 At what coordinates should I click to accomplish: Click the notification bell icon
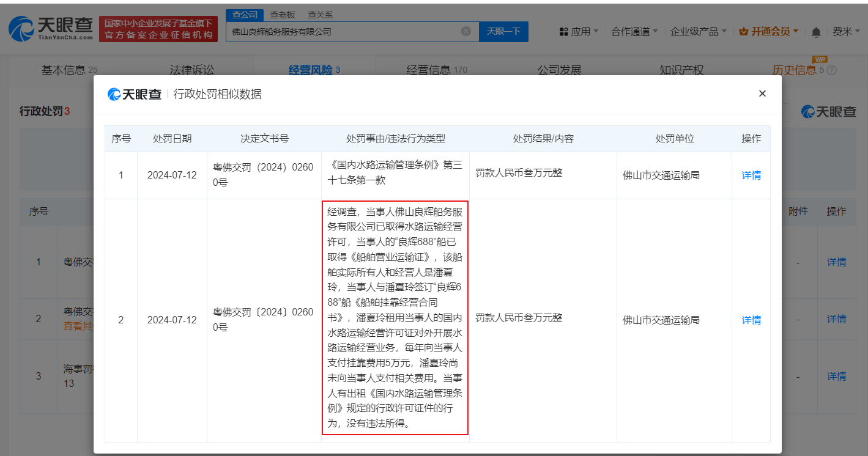tap(816, 31)
